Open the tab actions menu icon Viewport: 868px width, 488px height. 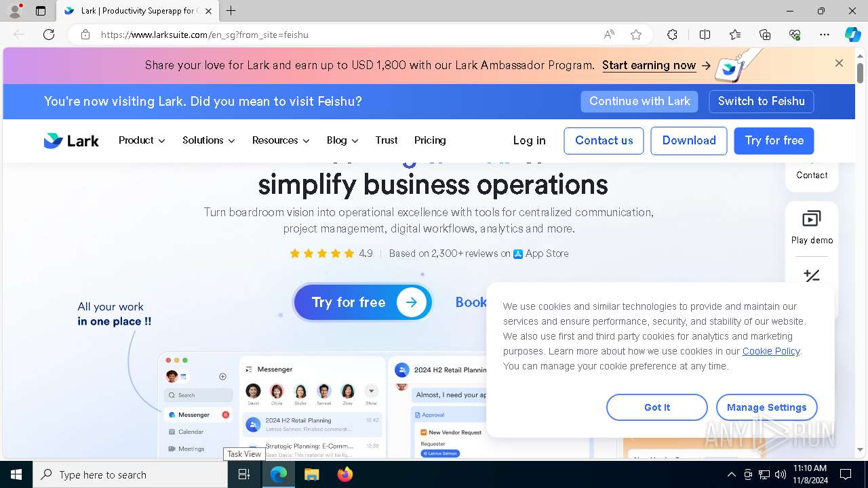[41, 11]
